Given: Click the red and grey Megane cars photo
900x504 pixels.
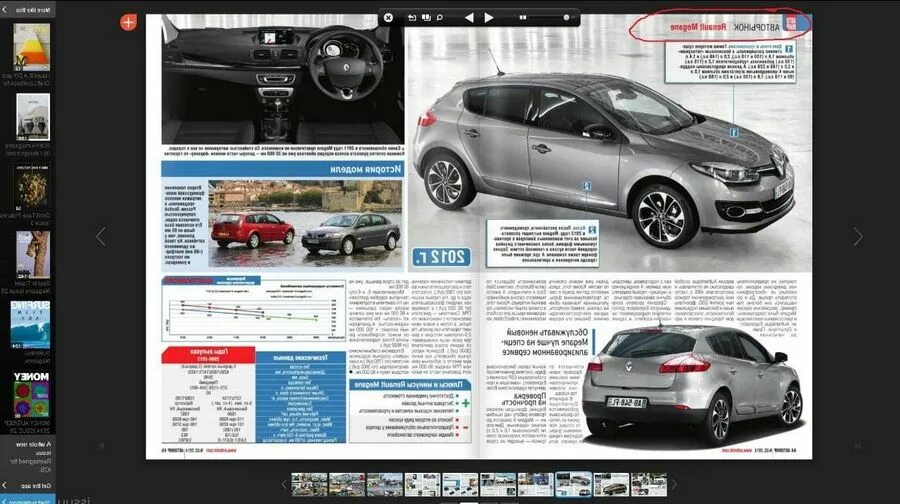Looking at the screenshot, I should [x=304, y=223].
